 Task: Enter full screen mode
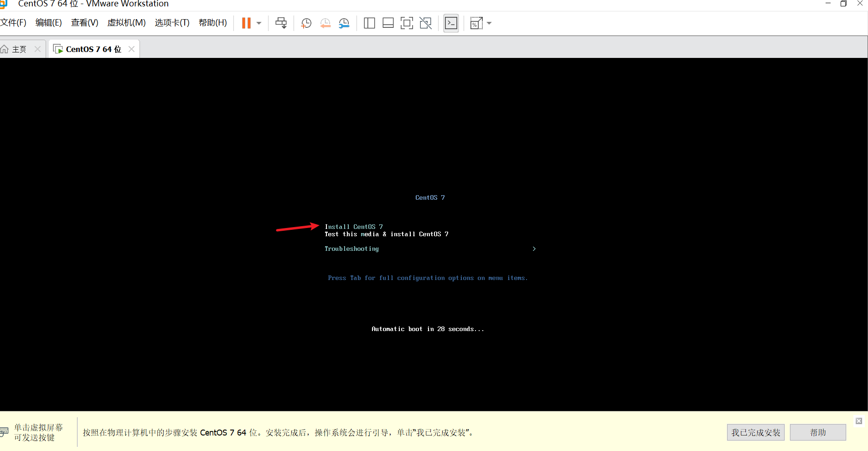[x=407, y=23]
